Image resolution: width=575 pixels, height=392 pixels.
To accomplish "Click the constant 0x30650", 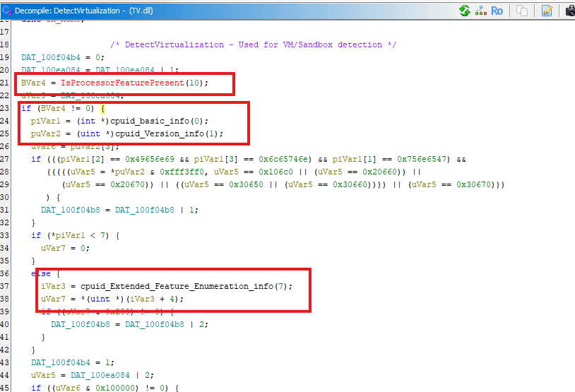I will 246,184.
